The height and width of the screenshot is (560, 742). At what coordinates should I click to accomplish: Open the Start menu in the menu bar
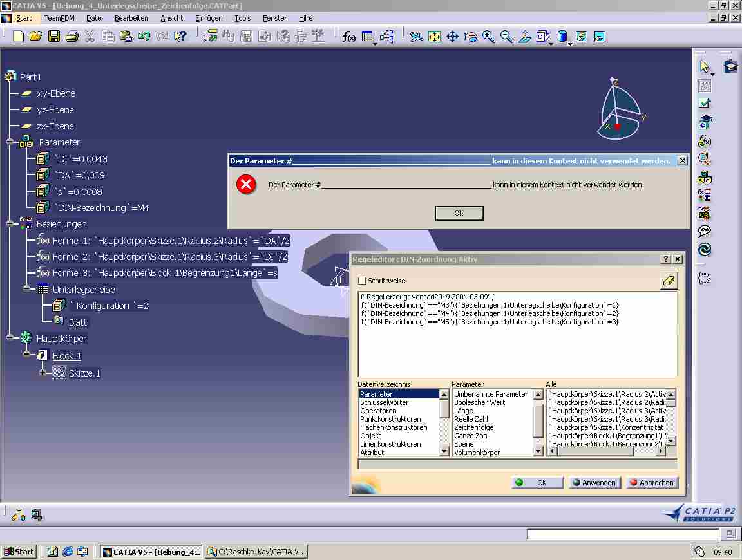(24, 18)
